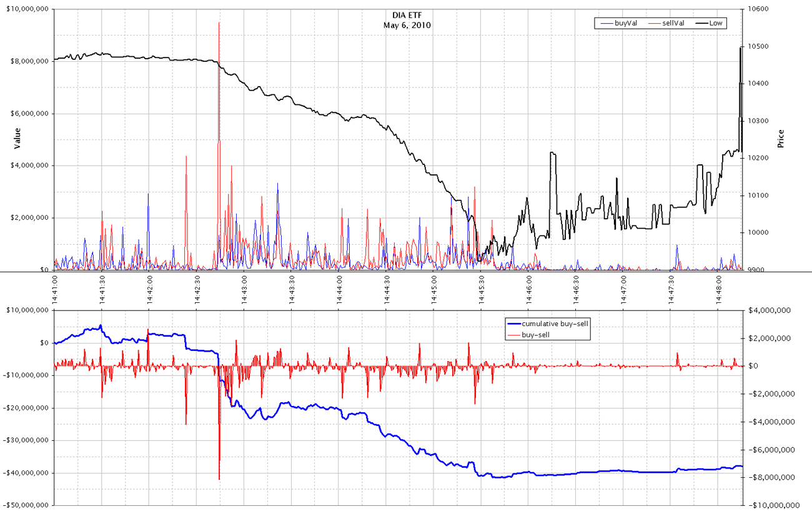
Task: Click the 14:42:00 time axis label
Action: click(x=150, y=290)
